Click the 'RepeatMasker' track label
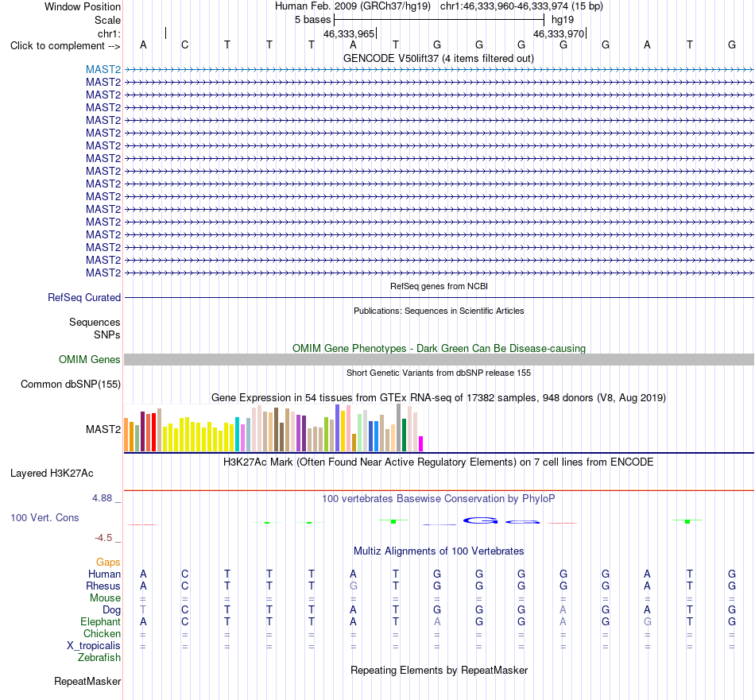Screen dimensions: 755x700 (x=87, y=681)
